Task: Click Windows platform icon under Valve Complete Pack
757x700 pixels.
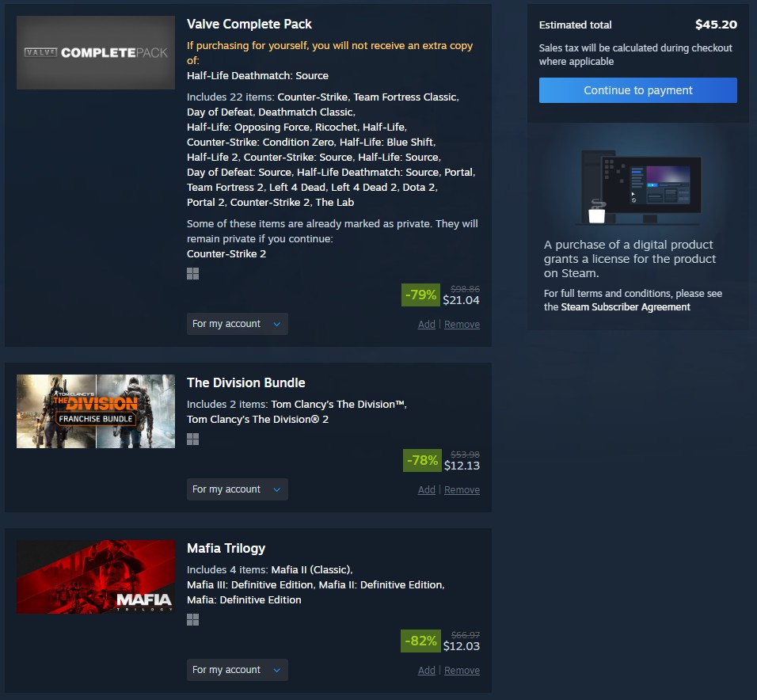Action: 192,274
